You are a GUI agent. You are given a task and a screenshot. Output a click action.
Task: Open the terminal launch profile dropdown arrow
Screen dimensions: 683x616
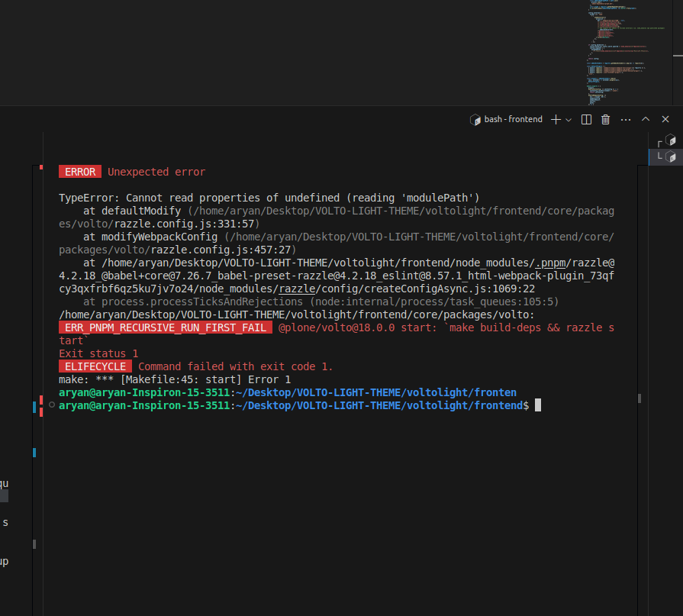(569, 120)
